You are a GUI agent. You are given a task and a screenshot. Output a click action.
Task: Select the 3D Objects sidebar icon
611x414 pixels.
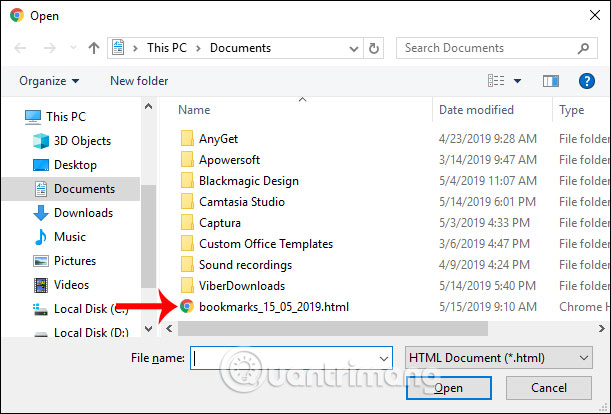[41, 141]
